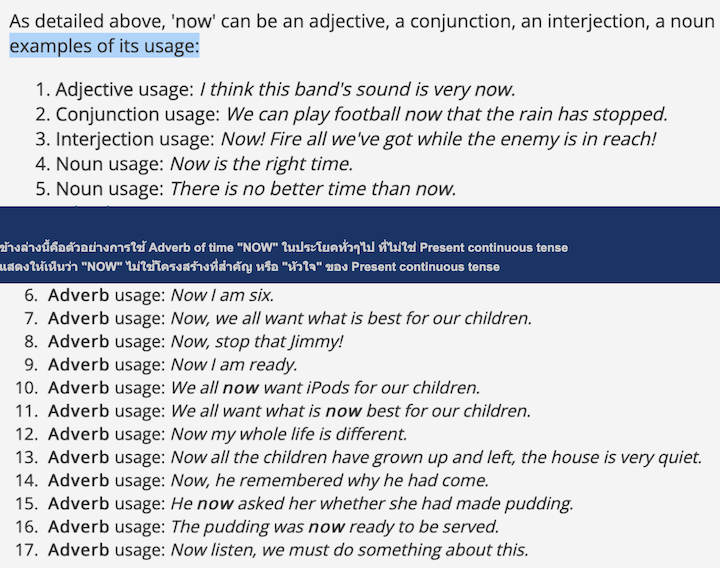This screenshot has width=720, height=568.
Task: Click the sentence 'Now! Fire all we've got while the enemy is in reach!'
Action: coord(439,139)
